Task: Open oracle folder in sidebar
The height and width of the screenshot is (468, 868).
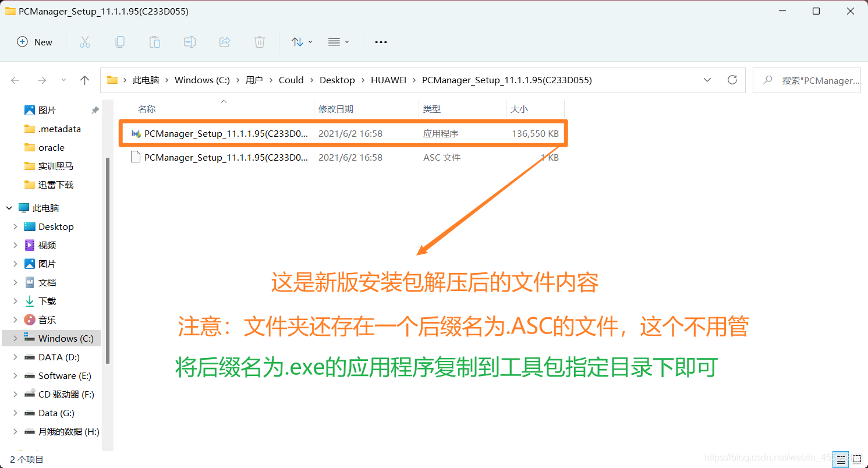Action: (x=51, y=147)
